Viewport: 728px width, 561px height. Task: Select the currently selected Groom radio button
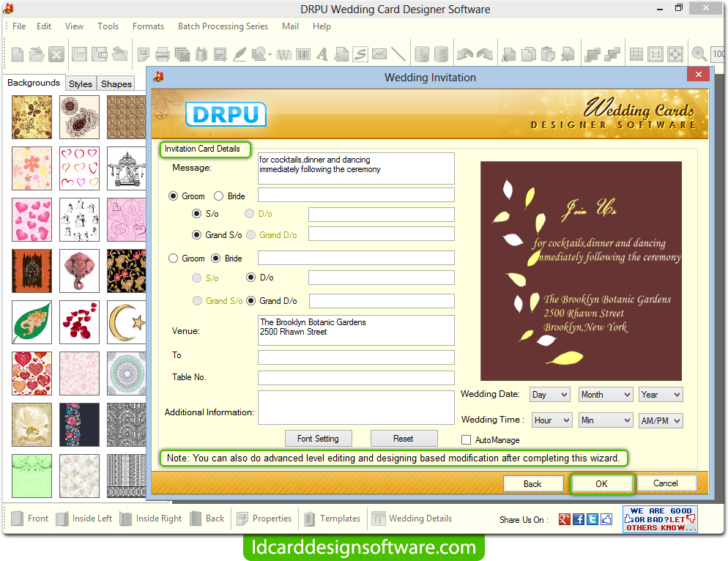[x=173, y=196]
